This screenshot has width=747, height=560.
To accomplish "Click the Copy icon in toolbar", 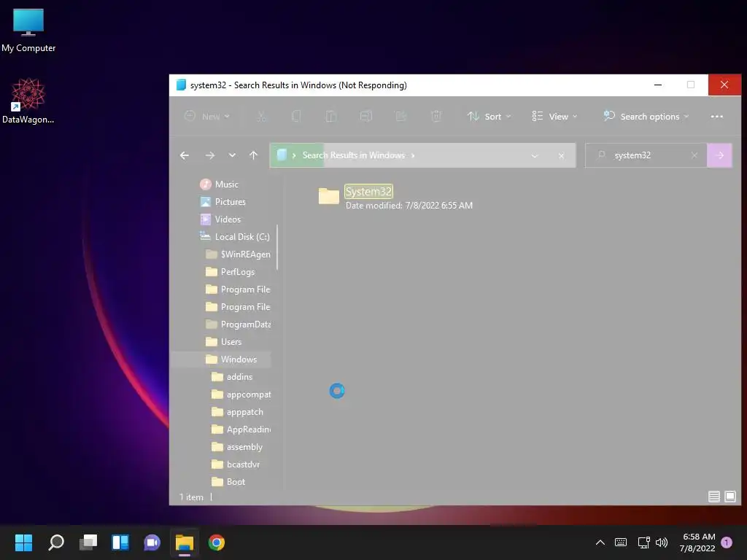I will point(296,116).
